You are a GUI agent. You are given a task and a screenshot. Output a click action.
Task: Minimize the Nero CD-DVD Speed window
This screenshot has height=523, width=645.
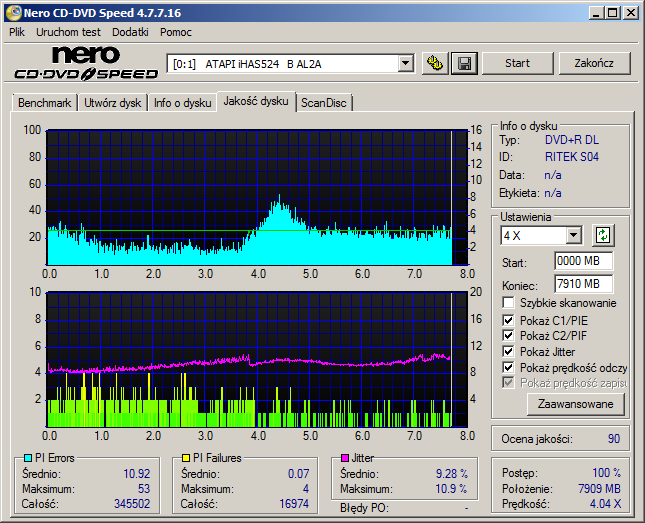click(x=596, y=13)
